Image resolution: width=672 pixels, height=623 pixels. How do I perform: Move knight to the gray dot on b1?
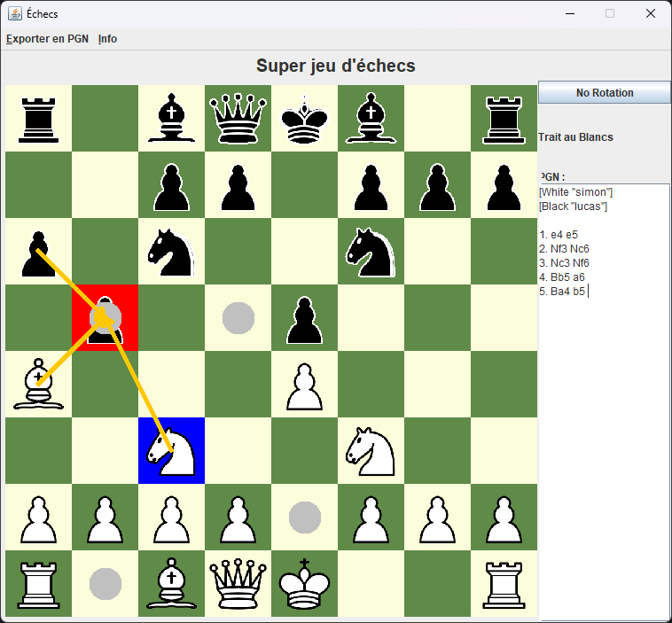tap(105, 584)
